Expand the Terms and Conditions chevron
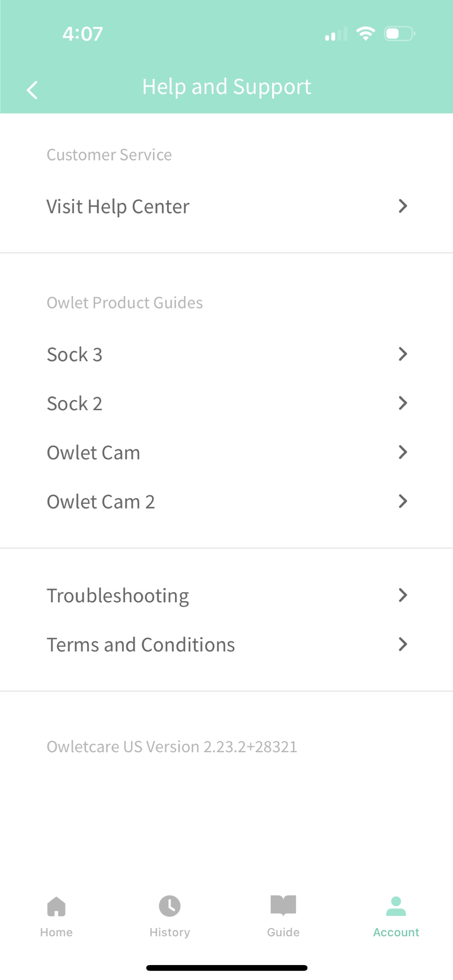The height and width of the screenshot is (980, 453). coord(403,644)
